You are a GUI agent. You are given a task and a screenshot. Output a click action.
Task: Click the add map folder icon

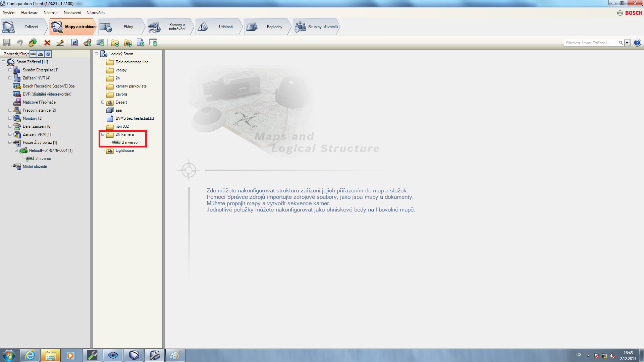[128, 43]
